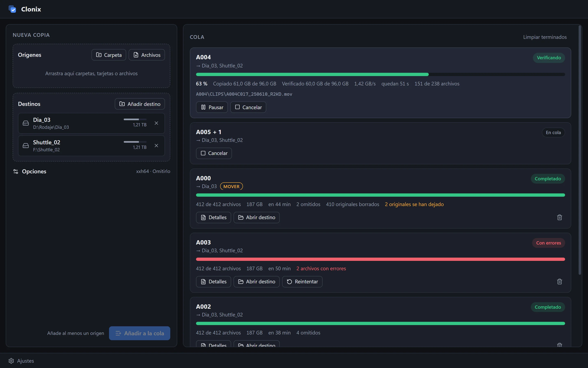Click the '410 originales borrados' text
Screen dimensions: 588x368
point(353,204)
